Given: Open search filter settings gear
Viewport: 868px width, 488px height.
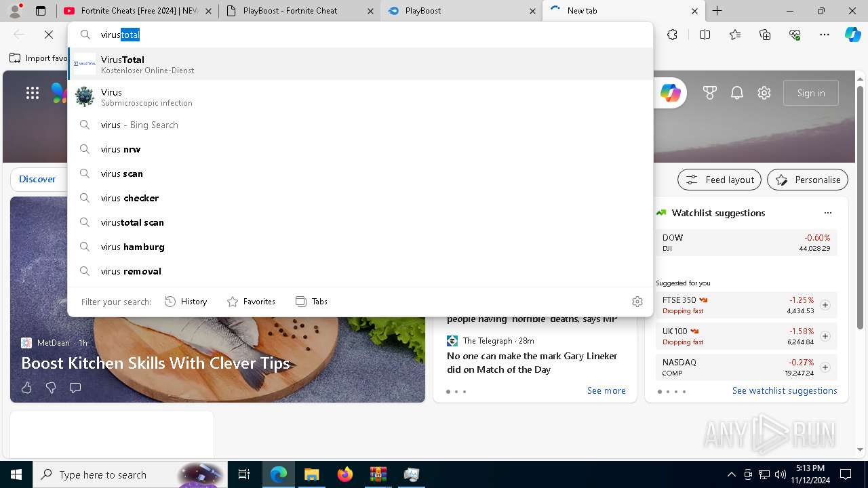Looking at the screenshot, I should click(x=637, y=302).
